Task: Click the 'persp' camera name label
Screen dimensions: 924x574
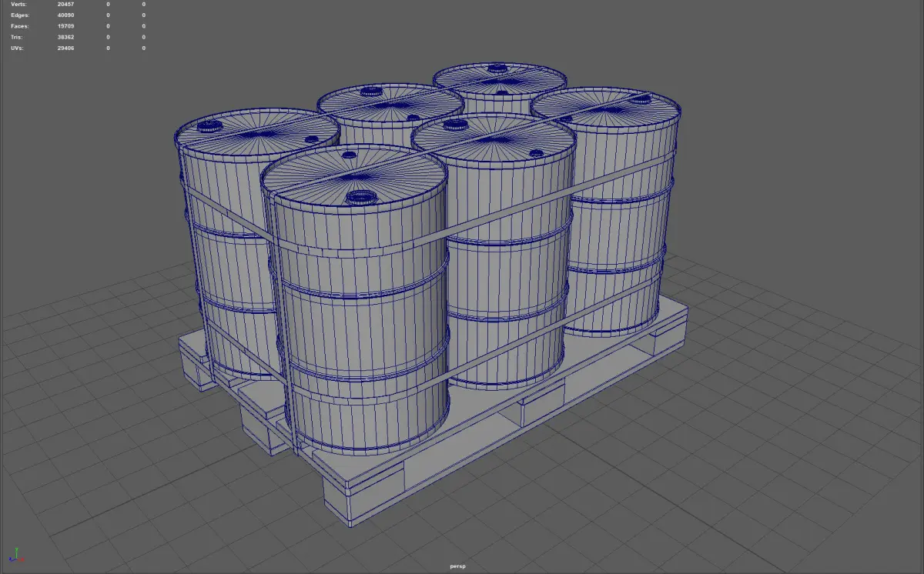Action: point(458,566)
